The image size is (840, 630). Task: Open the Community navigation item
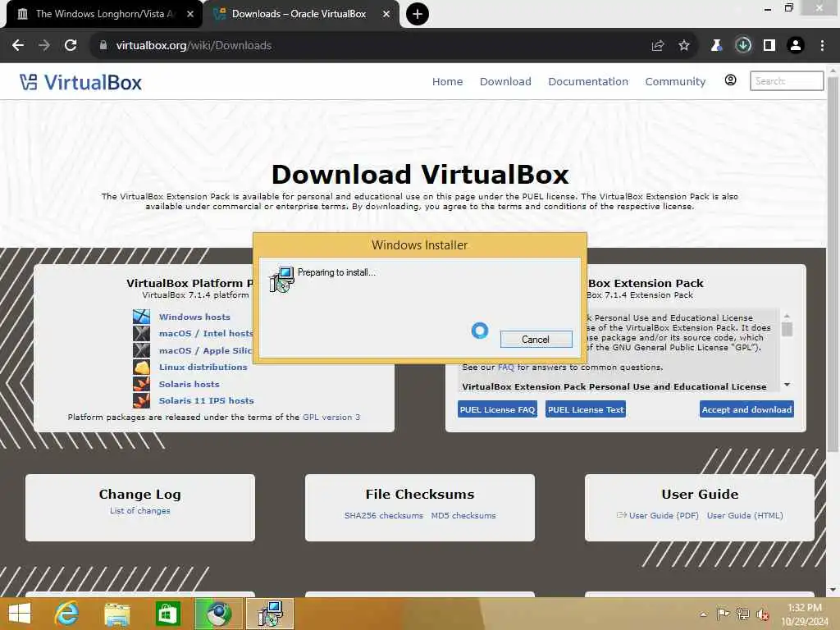(675, 81)
